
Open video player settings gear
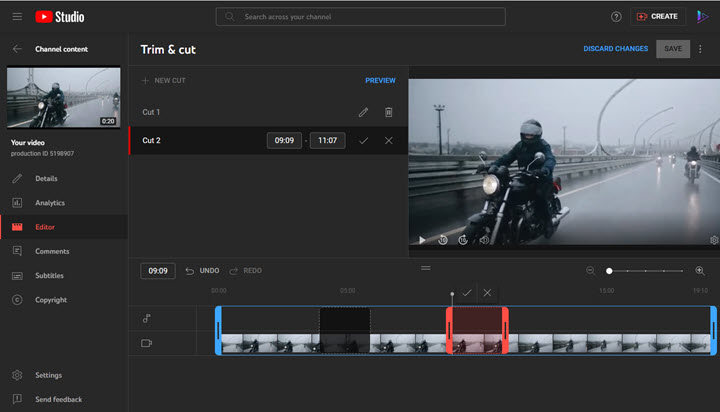(714, 240)
